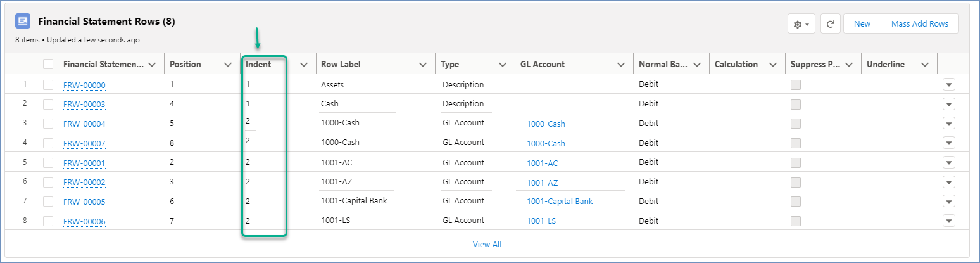Sort by the Position column header

click(x=185, y=64)
